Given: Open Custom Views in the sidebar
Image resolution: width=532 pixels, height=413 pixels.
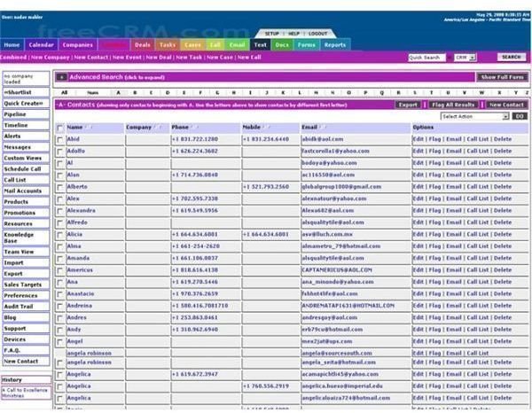Looking at the screenshot, I should click(x=26, y=158).
